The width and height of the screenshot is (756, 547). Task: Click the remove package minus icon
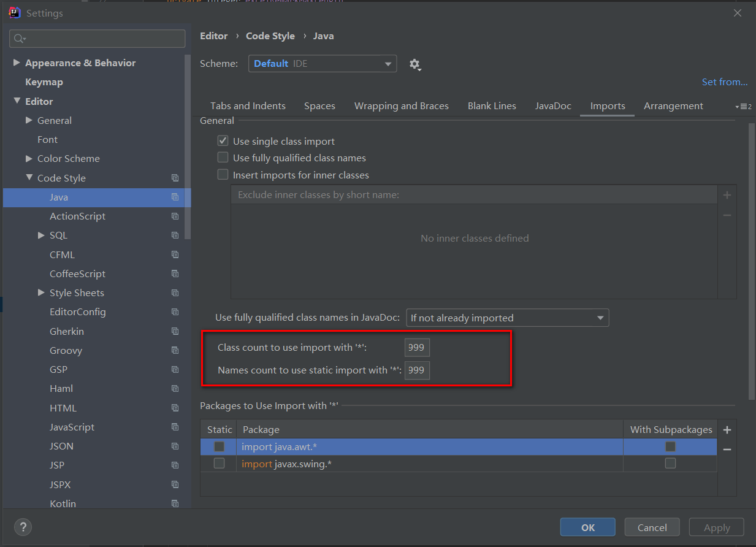point(727,449)
